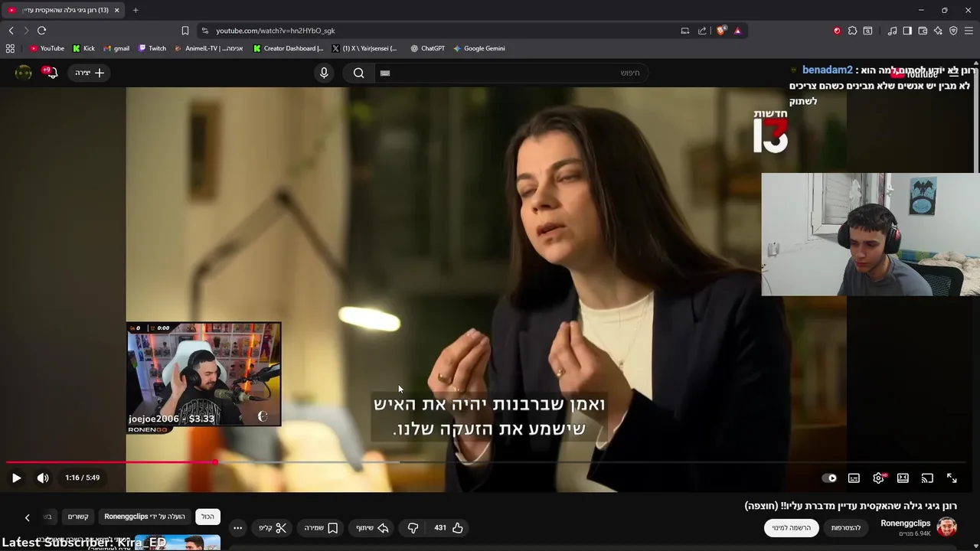Open a new browser tab

pyautogui.click(x=136, y=10)
